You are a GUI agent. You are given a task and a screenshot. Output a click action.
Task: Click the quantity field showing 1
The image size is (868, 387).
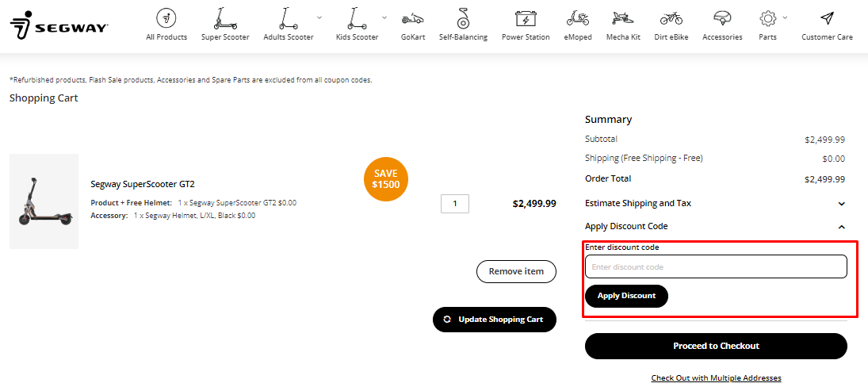(x=455, y=204)
